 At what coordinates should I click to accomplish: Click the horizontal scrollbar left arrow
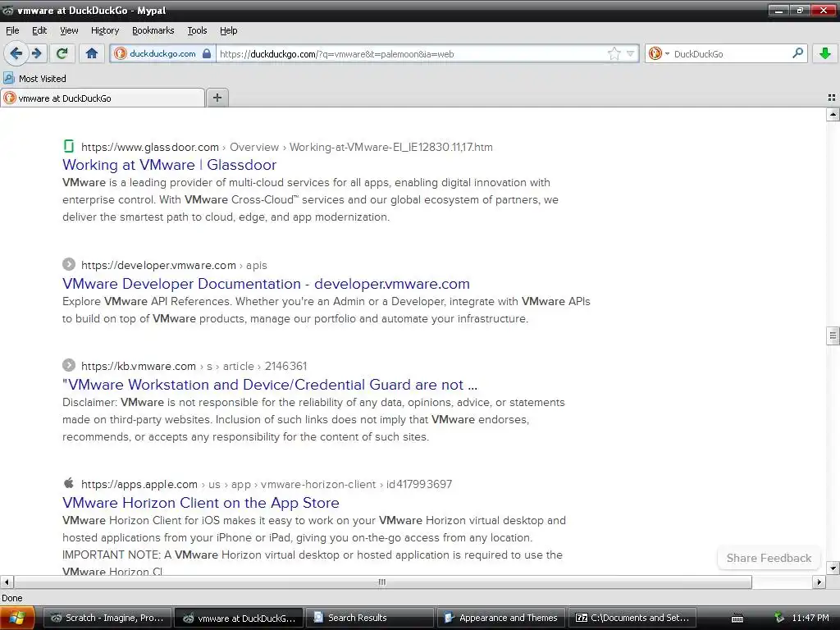tap(7, 582)
